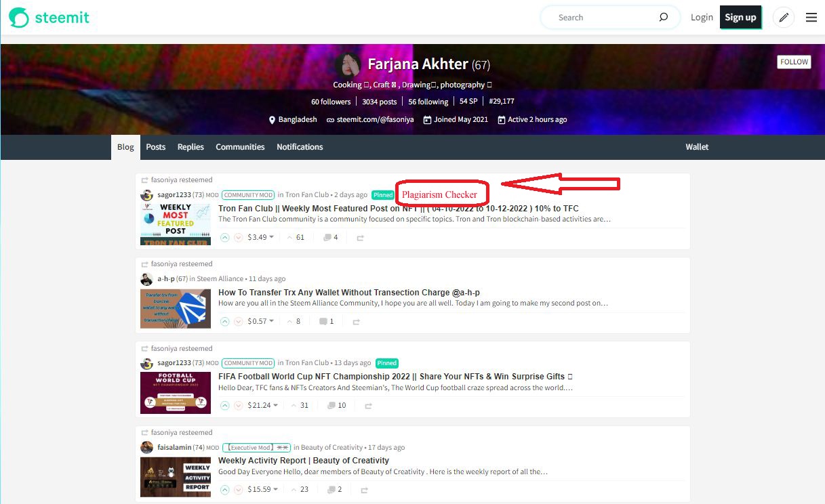
Task: Expand the $3.49 payout dropdown
Action: pyautogui.click(x=261, y=237)
